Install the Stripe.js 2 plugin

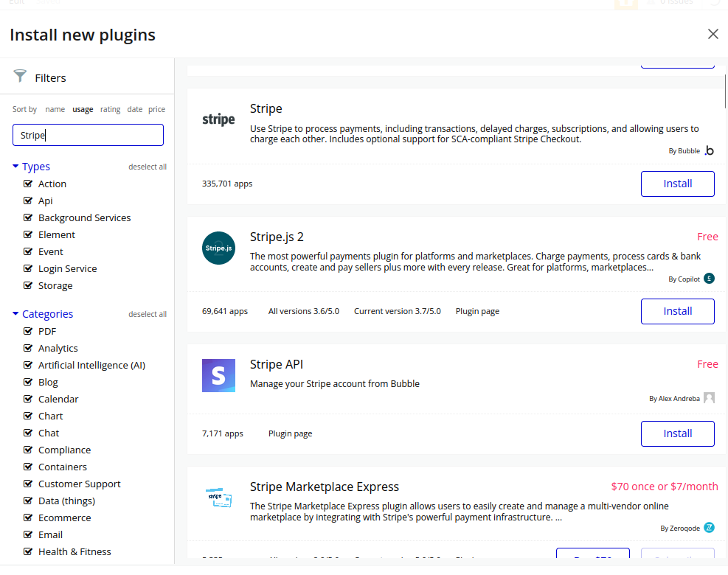click(x=677, y=311)
